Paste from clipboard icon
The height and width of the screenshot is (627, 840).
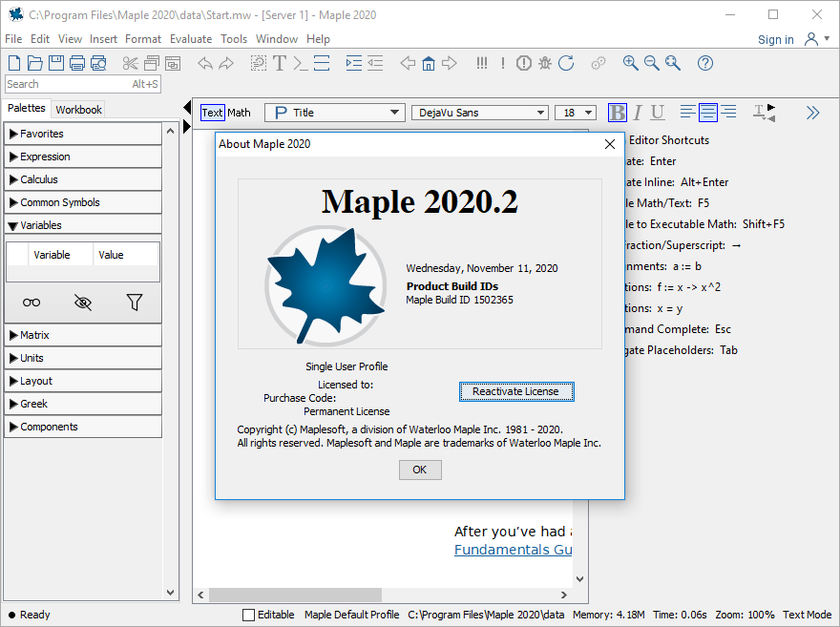coord(173,63)
